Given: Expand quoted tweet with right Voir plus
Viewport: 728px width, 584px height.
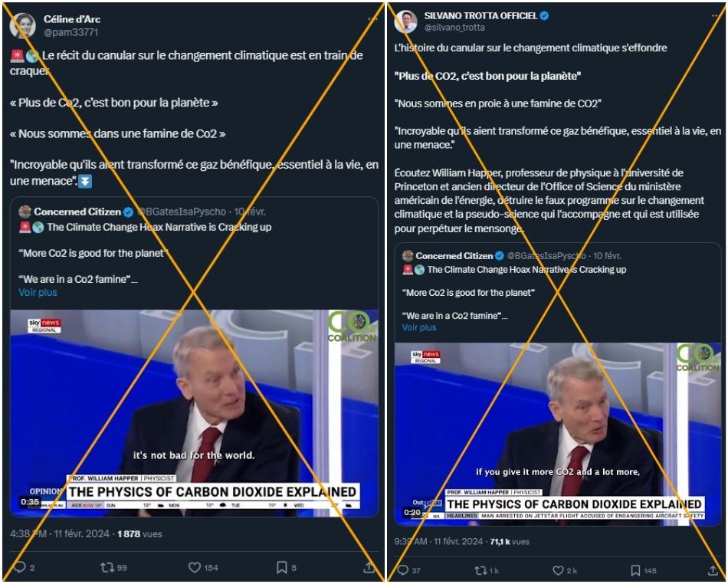Looking at the screenshot, I should [418, 327].
